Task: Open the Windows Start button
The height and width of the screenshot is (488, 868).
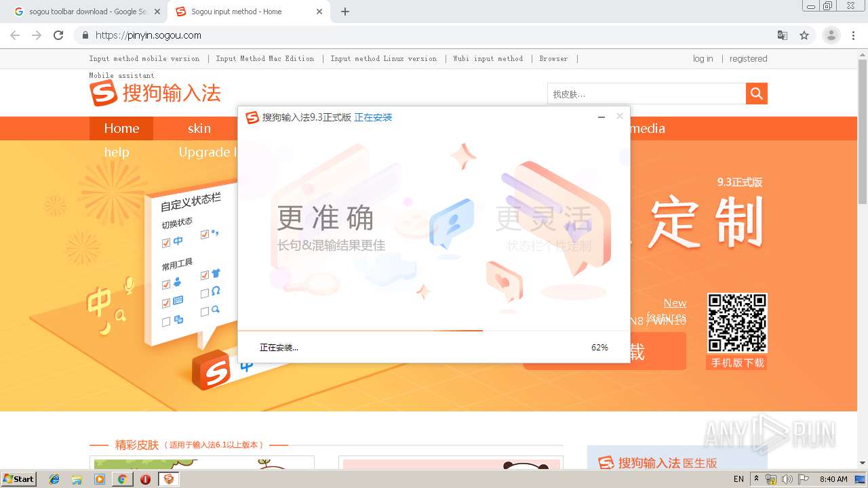Action: pyautogui.click(x=18, y=479)
